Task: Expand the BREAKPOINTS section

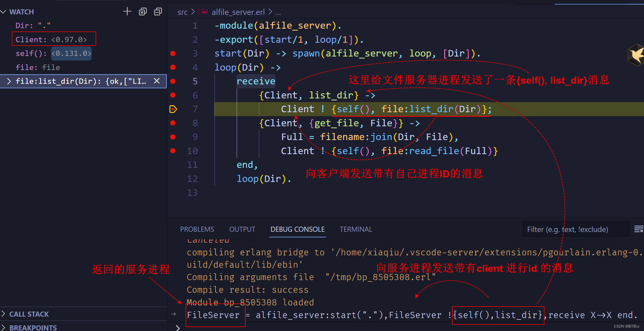Action: tap(3, 327)
